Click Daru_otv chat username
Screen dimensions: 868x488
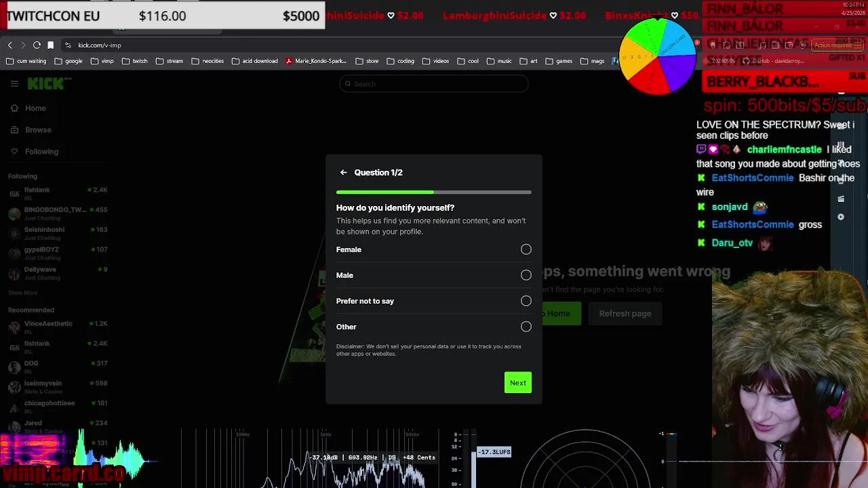pyautogui.click(x=732, y=243)
